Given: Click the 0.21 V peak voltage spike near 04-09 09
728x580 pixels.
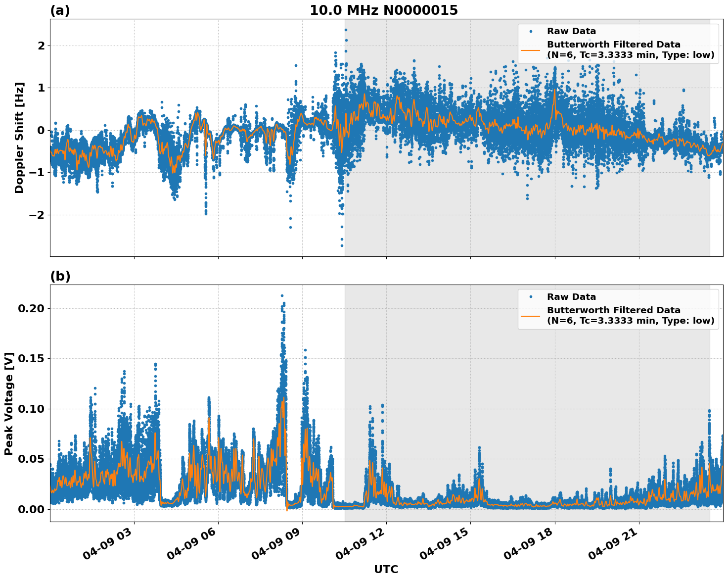Looking at the screenshot, I should [283, 295].
